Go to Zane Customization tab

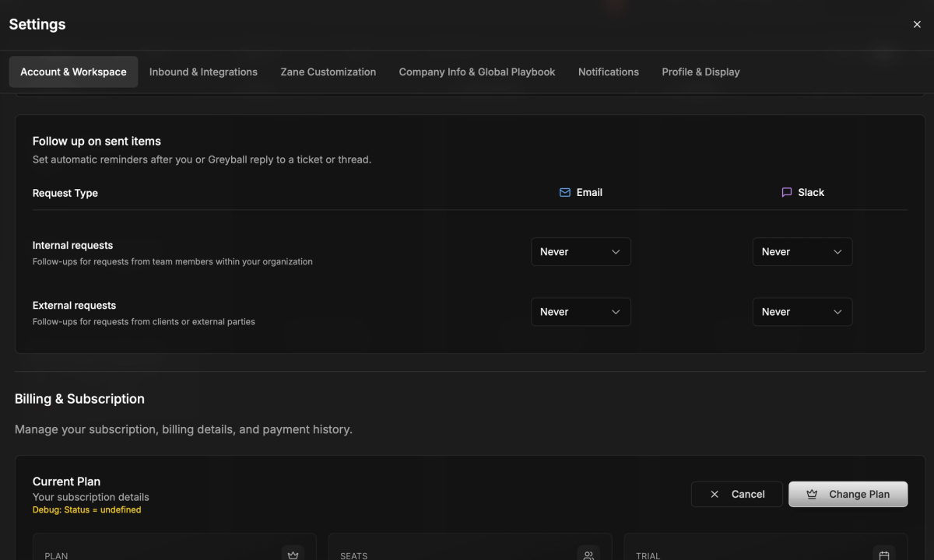(328, 72)
